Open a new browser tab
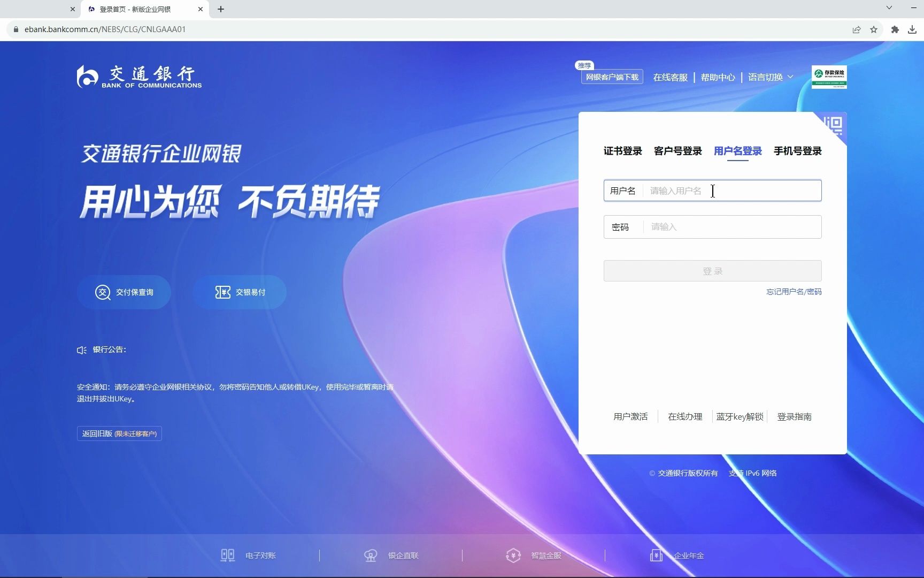This screenshot has width=924, height=578. tap(221, 9)
